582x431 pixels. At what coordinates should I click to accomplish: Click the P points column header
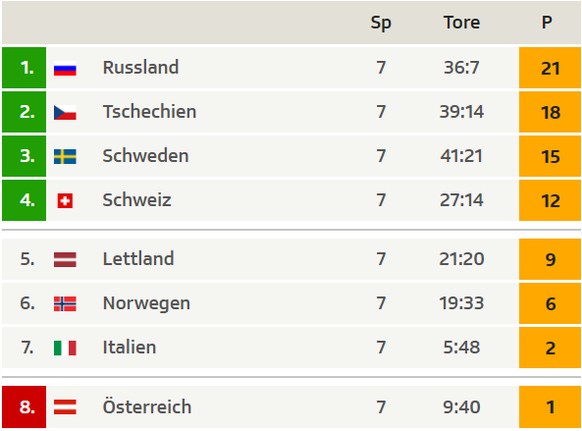tap(546, 23)
